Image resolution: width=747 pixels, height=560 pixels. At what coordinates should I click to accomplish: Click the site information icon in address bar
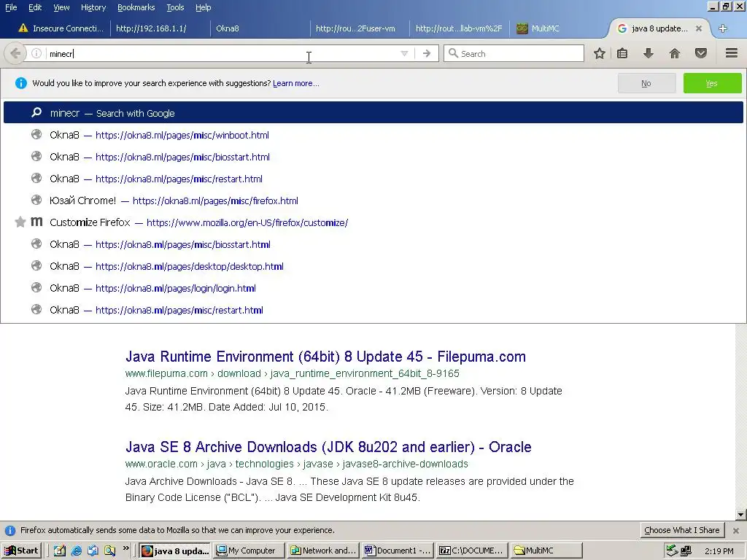36,53
